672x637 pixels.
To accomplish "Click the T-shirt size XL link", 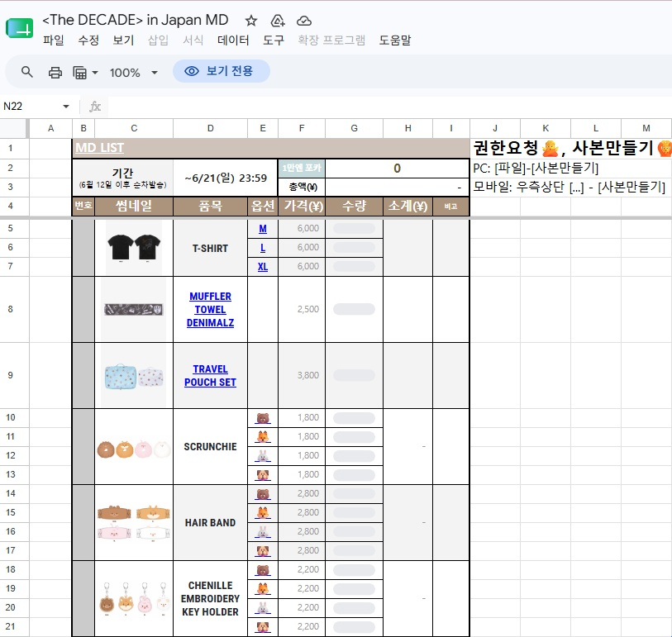I will coord(263,267).
